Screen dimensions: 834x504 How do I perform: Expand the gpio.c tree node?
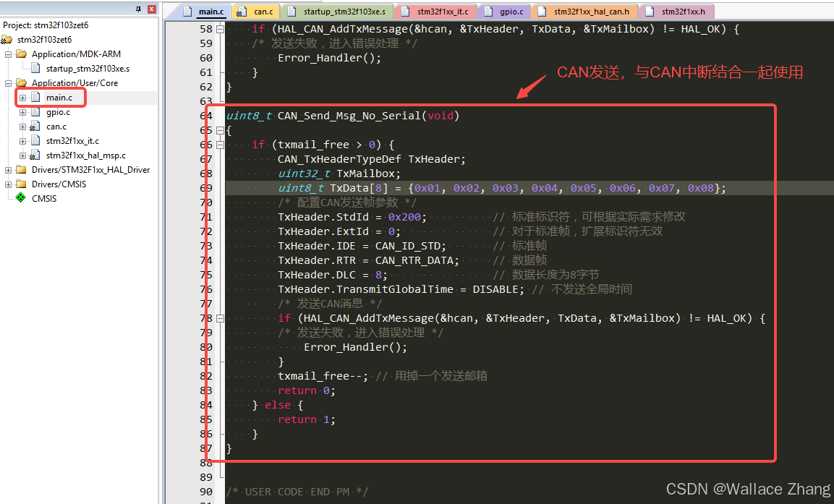[23, 112]
